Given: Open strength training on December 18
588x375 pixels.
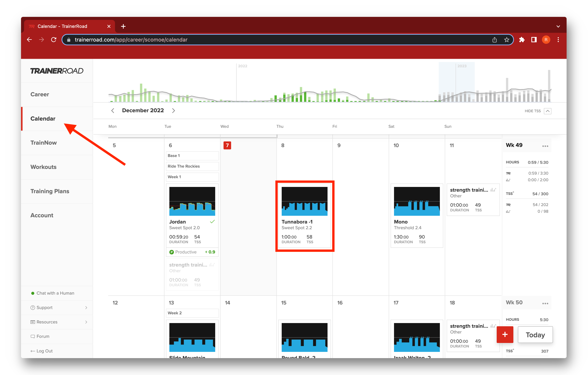Looking at the screenshot, I should [473, 336].
